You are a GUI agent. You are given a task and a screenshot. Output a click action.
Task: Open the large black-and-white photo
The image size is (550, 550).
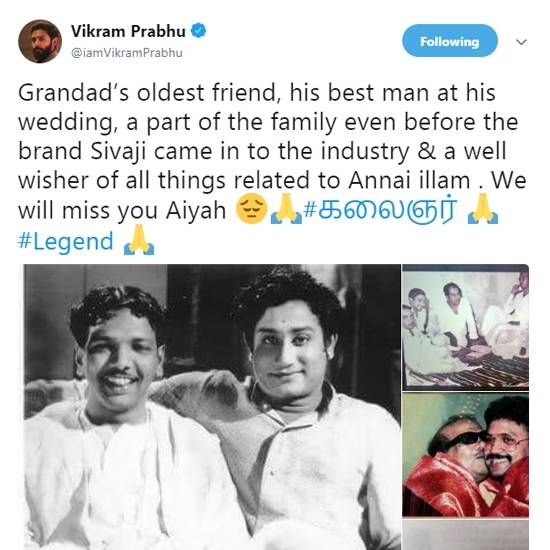[x=212, y=407]
